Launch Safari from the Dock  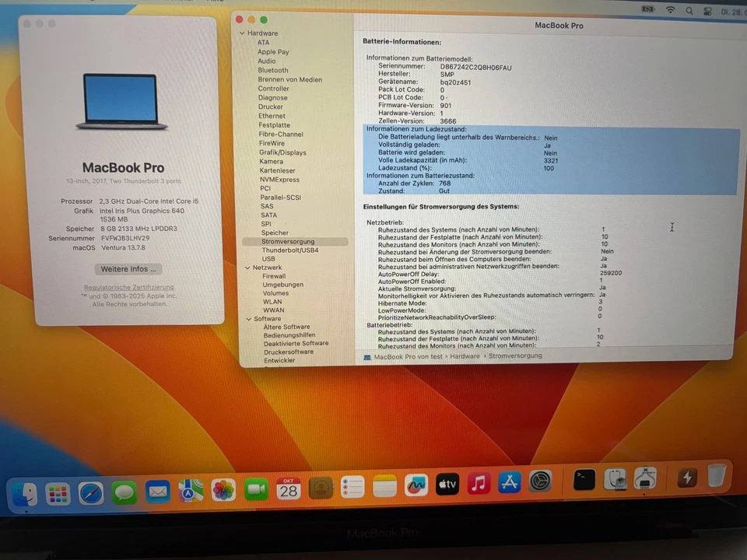tap(90, 492)
